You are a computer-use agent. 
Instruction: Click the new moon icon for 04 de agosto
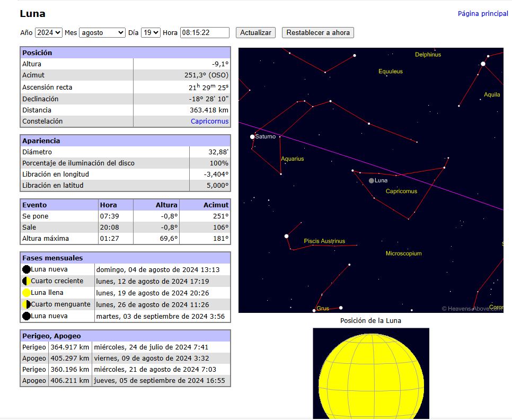[x=27, y=269]
